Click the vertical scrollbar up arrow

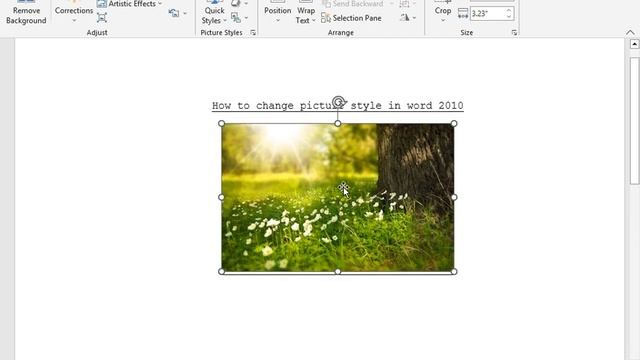pyautogui.click(x=634, y=44)
